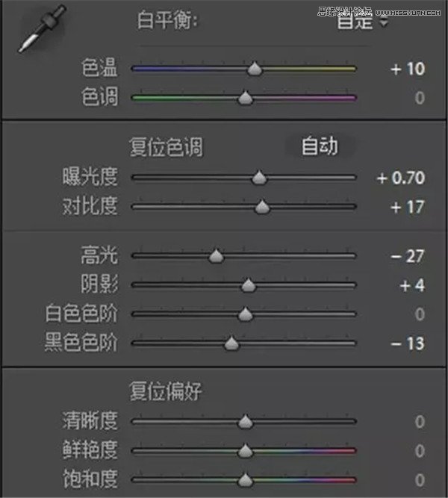Click the 阴影 shadows slider handle
Screen dimensions: 448x498
[249, 285]
